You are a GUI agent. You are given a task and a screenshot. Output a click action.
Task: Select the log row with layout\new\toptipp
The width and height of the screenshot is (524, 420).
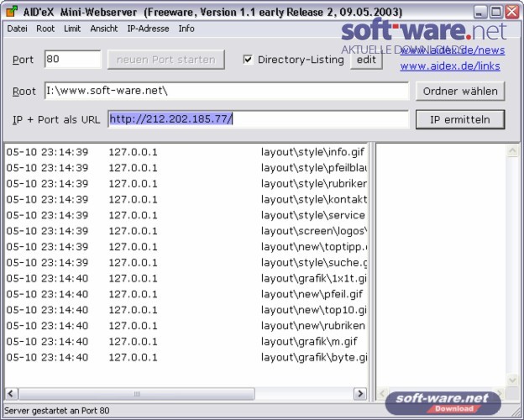click(x=186, y=247)
